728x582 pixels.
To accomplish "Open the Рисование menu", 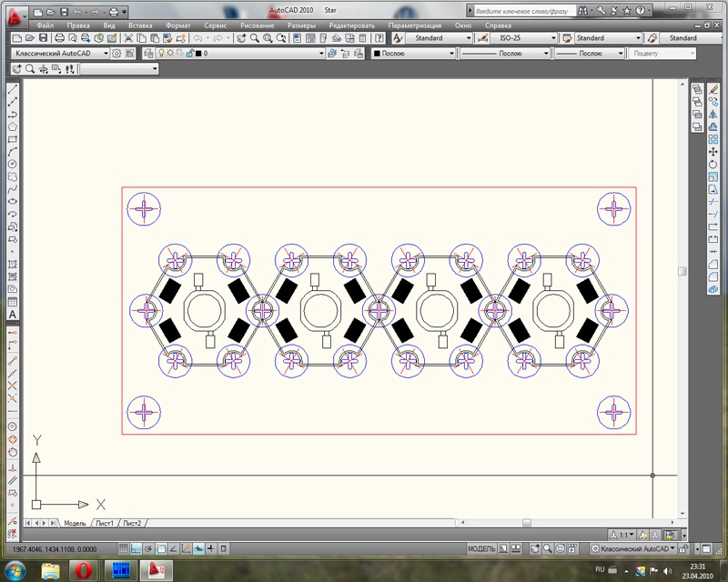I will (x=258, y=25).
